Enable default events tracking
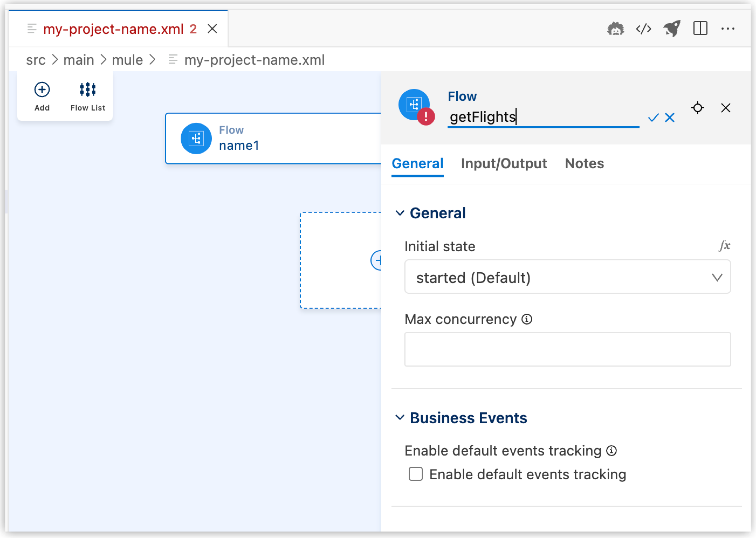The width and height of the screenshot is (756, 538). [x=415, y=474]
